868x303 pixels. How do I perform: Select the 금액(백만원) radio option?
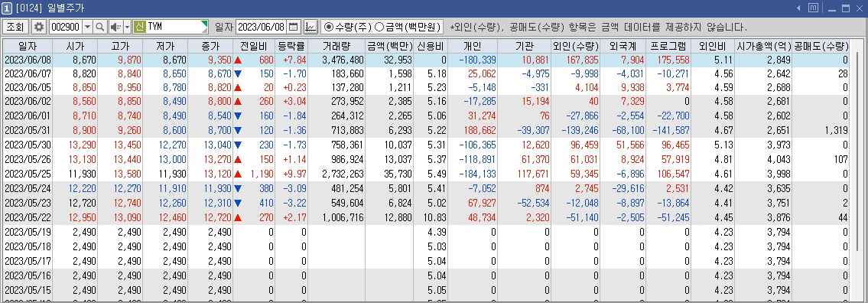click(408, 27)
